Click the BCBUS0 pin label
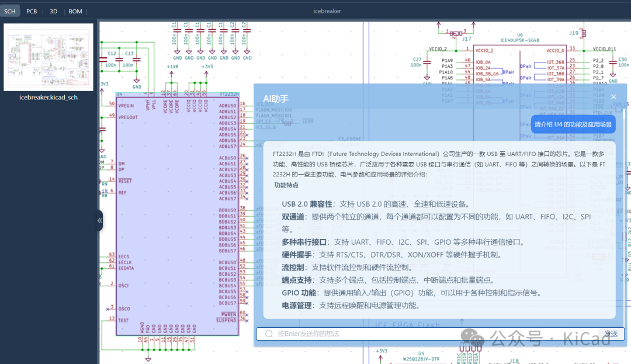The width and height of the screenshot is (631, 364). tap(227, 262)
